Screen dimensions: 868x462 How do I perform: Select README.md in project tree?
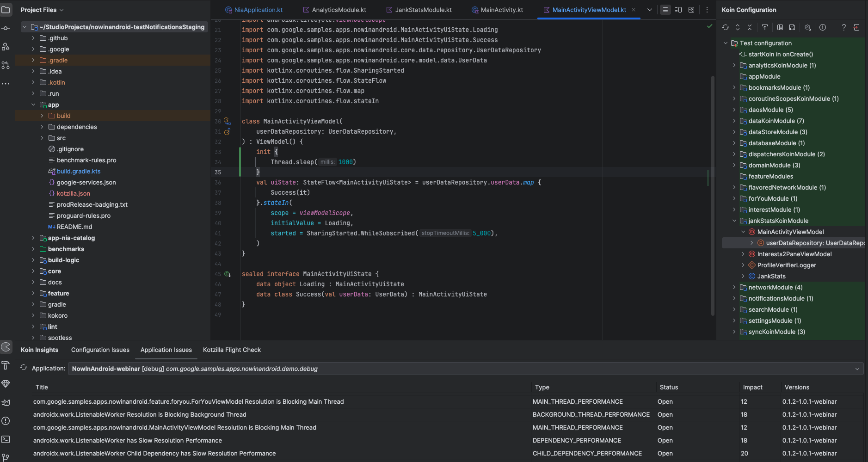coord(74,227)
